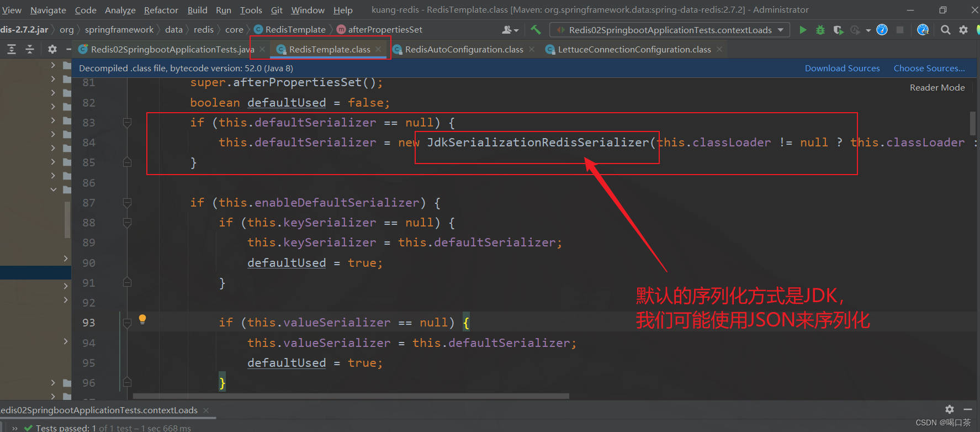This screenshot has width=980, height=432.
Task: Close Redis02SpringbootApplicationTests.java tab
Action: pyautogui.click(x=262, y=49)
